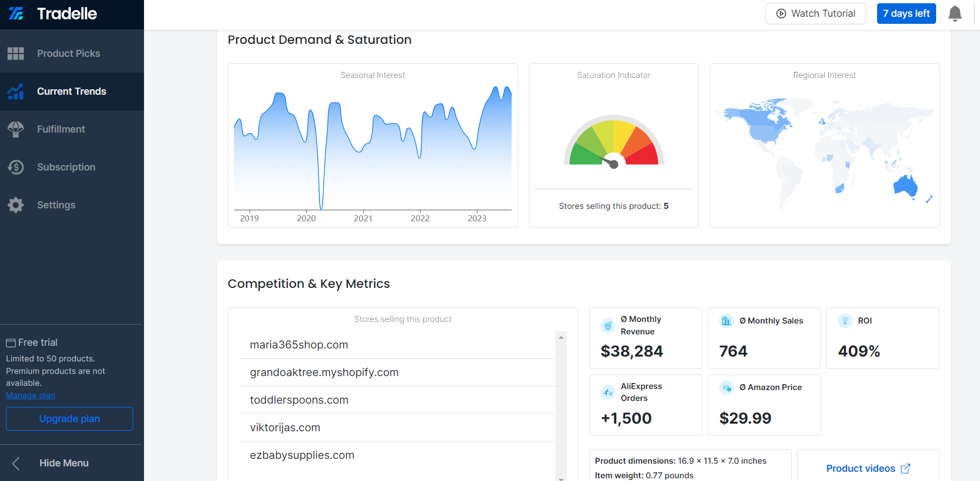
Task: Click the Tradelle brand name
Action: pos(67,14)
